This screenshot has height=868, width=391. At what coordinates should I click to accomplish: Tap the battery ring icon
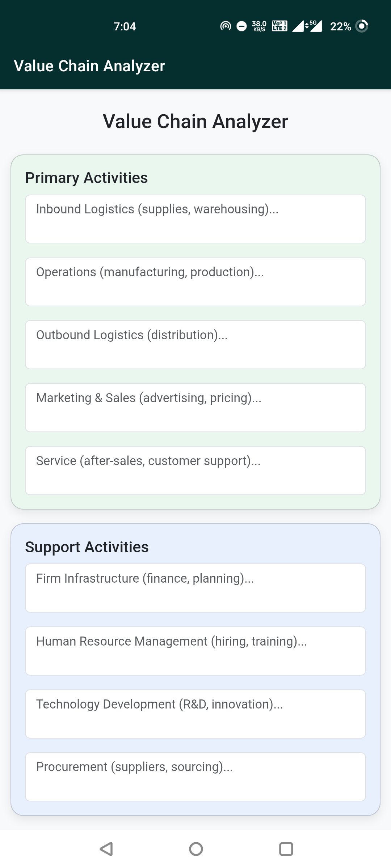pos(362,26)
